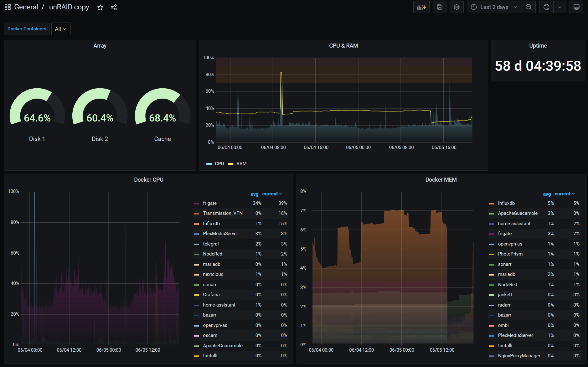Screen dimensions: 588x367
Task: Click the uptime value 58 d 04:39:58
Action: [538, 66]
